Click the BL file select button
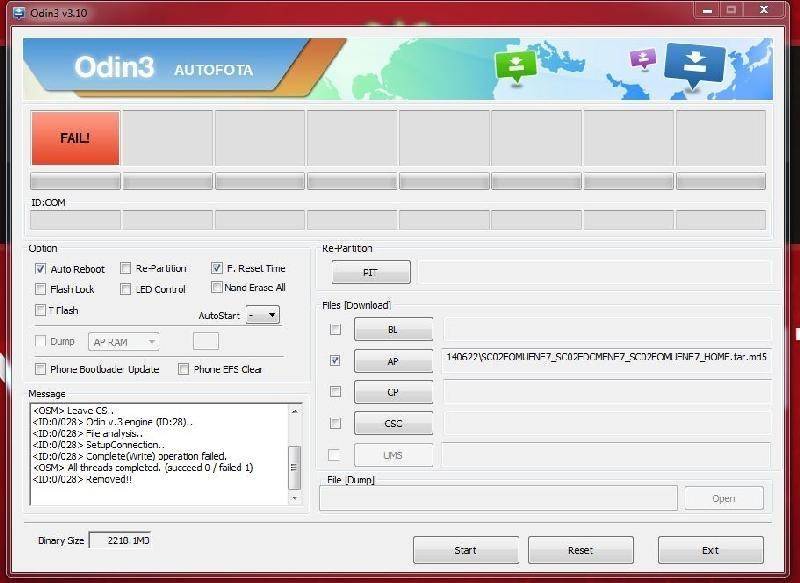 point(393,329)
